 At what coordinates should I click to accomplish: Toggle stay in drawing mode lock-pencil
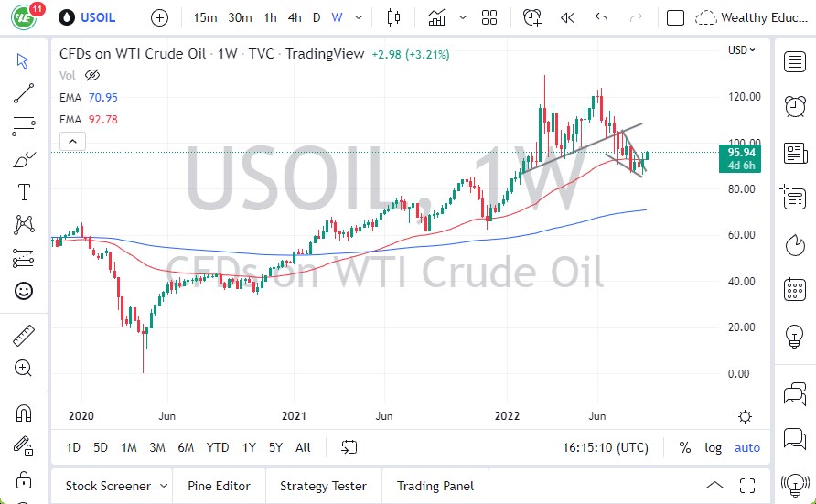24,445
